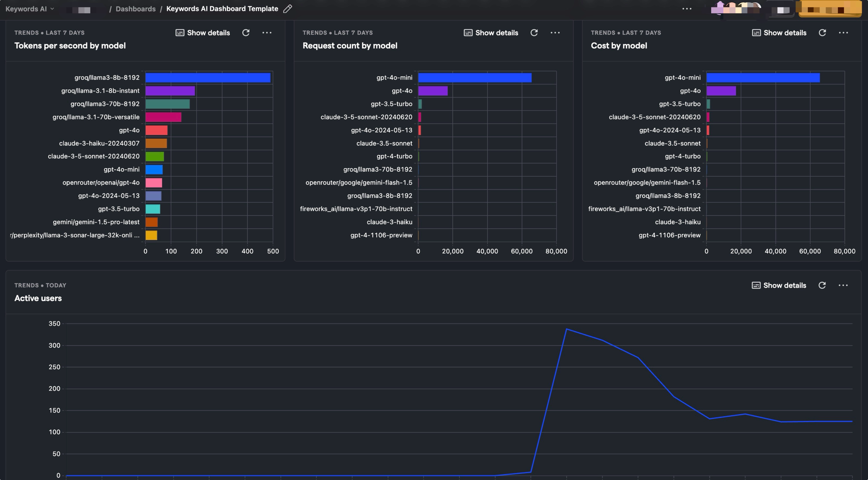The width and height of the screenshot is (868, 480).
Task: Open more options for Request count panel
Action: [x=555, y=33]
